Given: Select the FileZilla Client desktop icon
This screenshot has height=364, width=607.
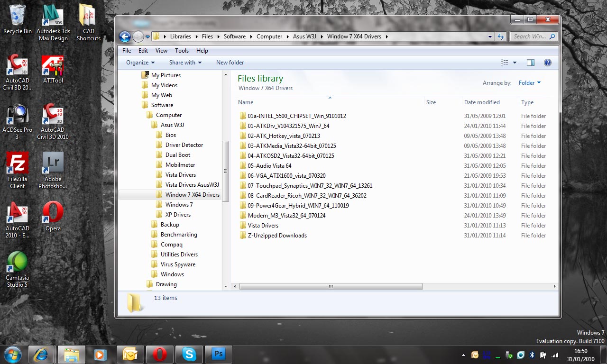Looking at the screenshot, I should (17, 171).
